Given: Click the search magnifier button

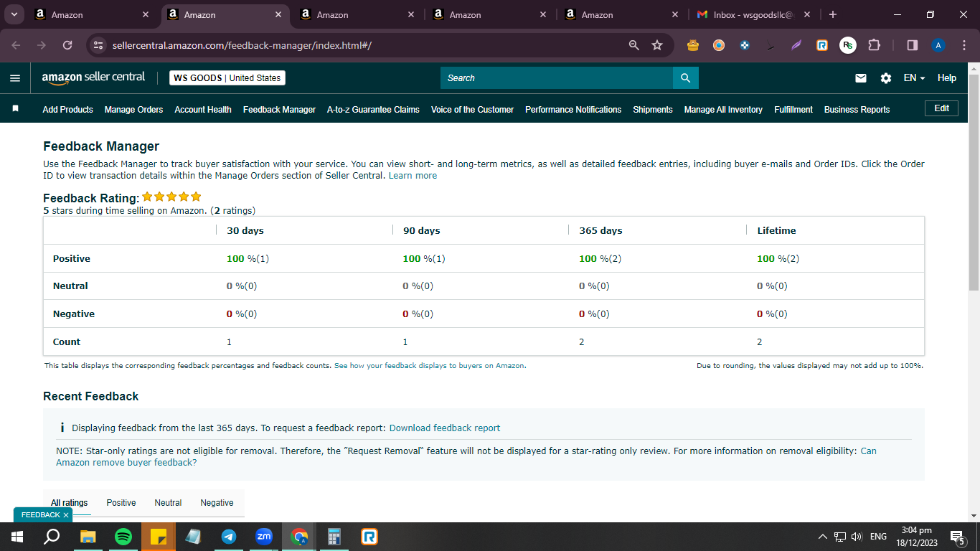Looking at the screenshot, I should [x=685, y=78].
